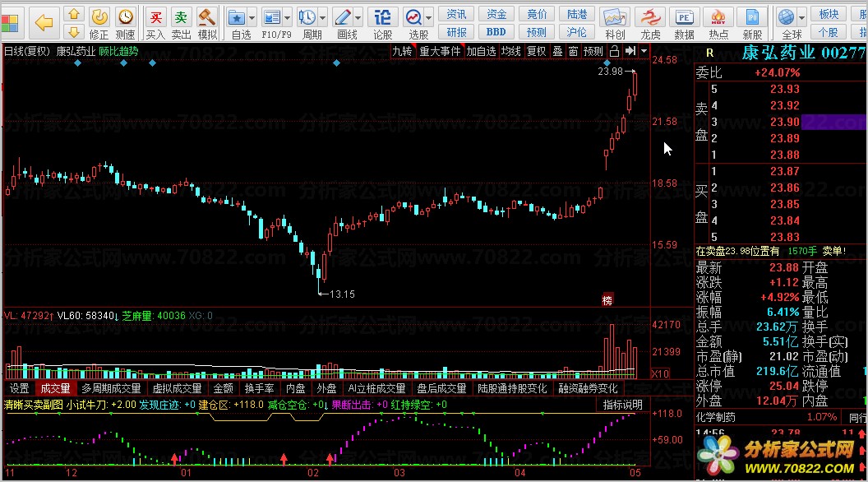The image size is (868, 482).
Task: Open the 测速 speed test tool
Action: 126,23
